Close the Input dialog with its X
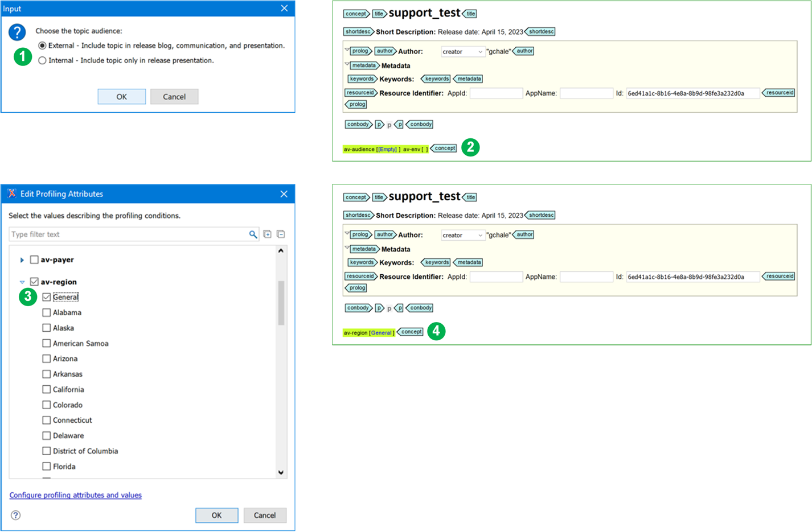Screen dimensions: 812x532 pyautogui.click(x=284, y=9)
